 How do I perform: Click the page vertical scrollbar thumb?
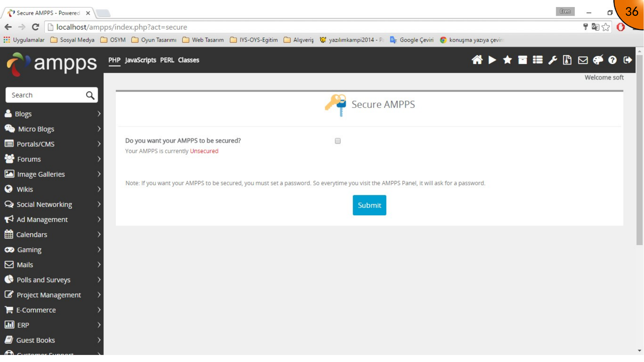click(640, 150)
